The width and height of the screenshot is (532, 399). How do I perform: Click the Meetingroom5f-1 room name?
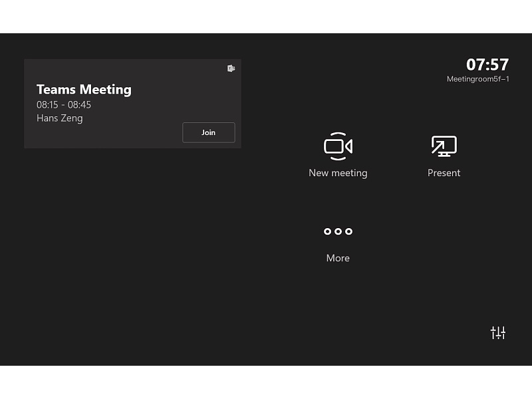477,79
